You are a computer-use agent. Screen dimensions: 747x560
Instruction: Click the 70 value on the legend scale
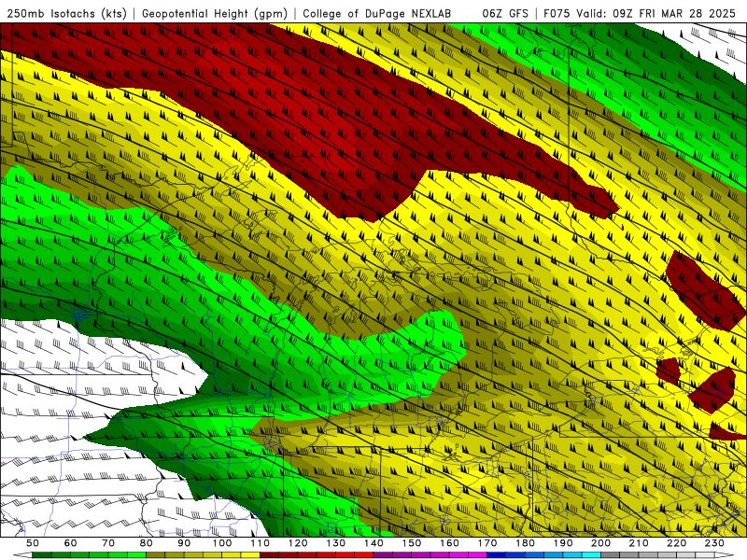[x=108, y=543]
